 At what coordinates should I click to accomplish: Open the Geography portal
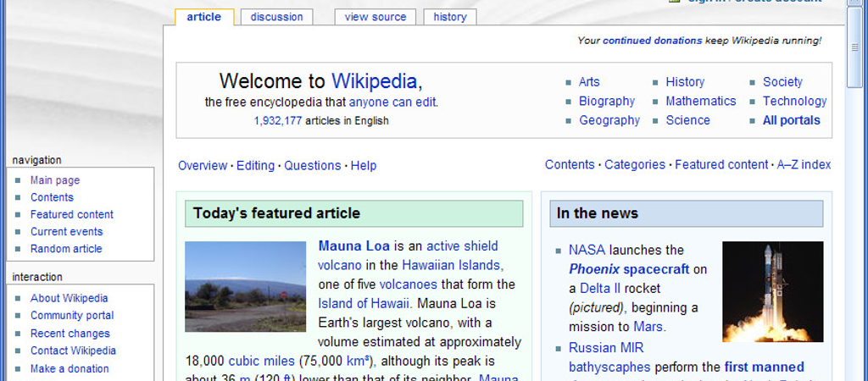pos(609,120)
